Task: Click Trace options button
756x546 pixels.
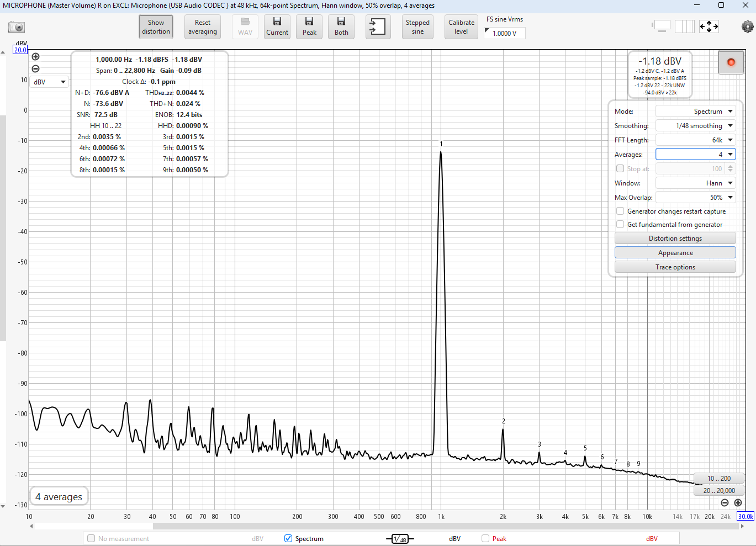Action: point(675,267)
